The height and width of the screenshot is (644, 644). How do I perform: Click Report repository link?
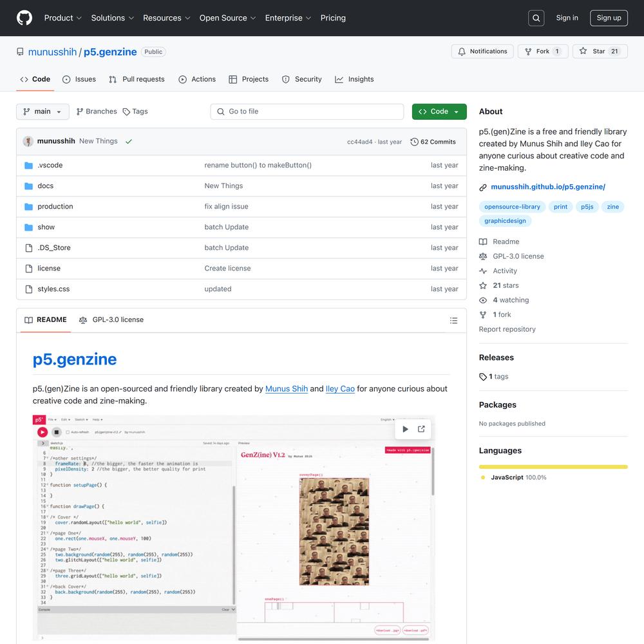click(x=507, y=329)
